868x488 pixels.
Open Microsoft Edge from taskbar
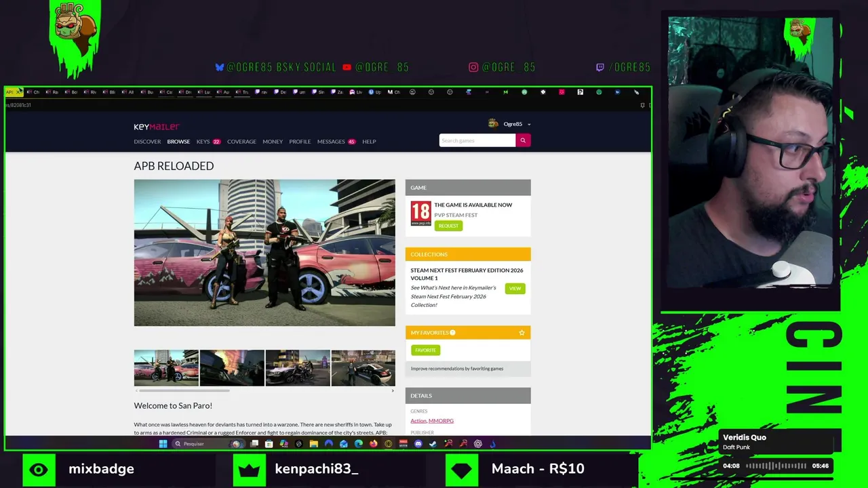tap(359, 444)
